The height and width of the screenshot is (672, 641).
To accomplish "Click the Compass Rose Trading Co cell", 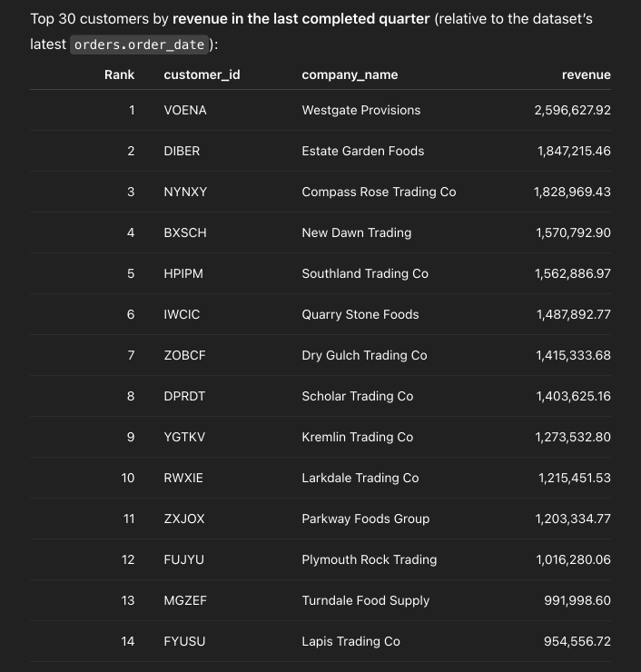I will pyautogui.click(x=379, y=192).
